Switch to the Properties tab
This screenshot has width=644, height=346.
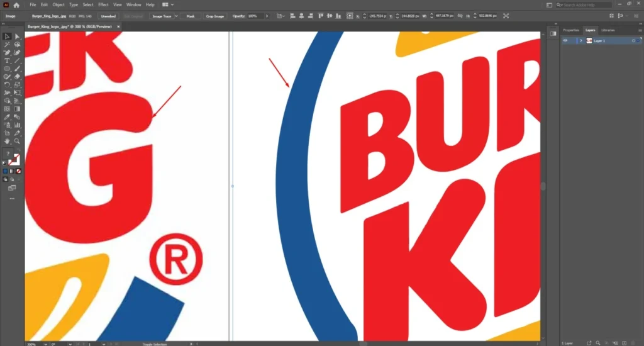tap(570, 30)
